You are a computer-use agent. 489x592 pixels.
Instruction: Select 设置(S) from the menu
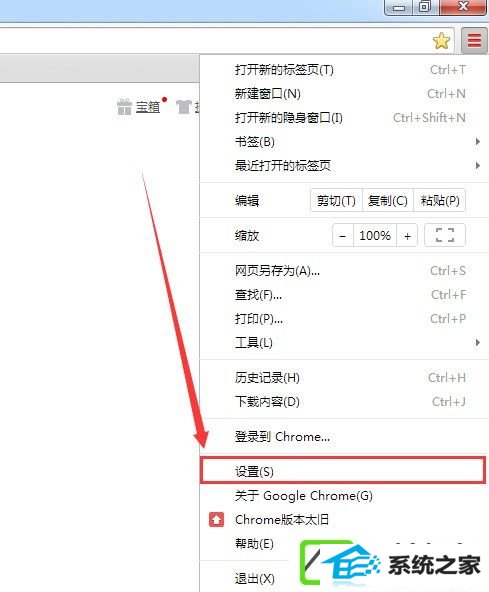343,470
